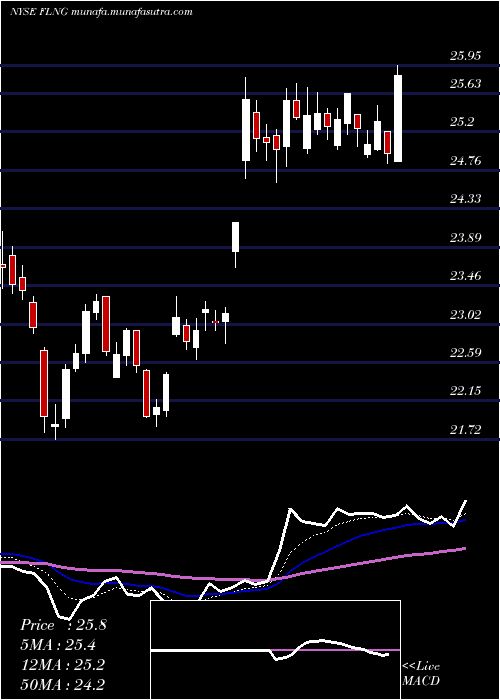Click the 5MA : 25.4 readout
The image size is (500, 700).
(58, 645)
